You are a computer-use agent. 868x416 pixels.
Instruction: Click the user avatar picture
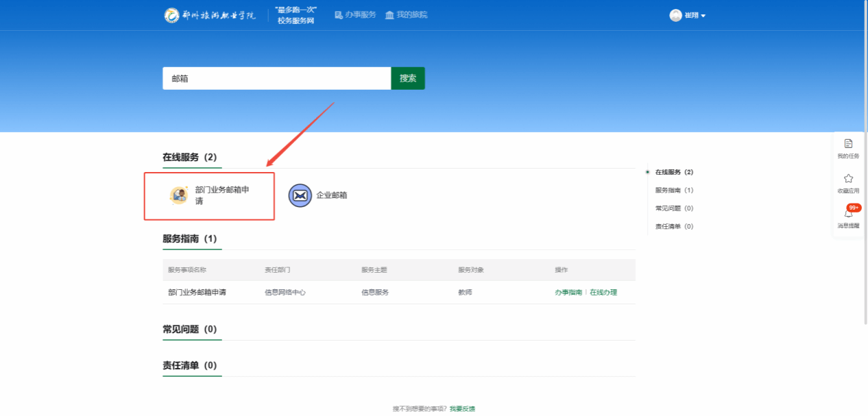675,15
